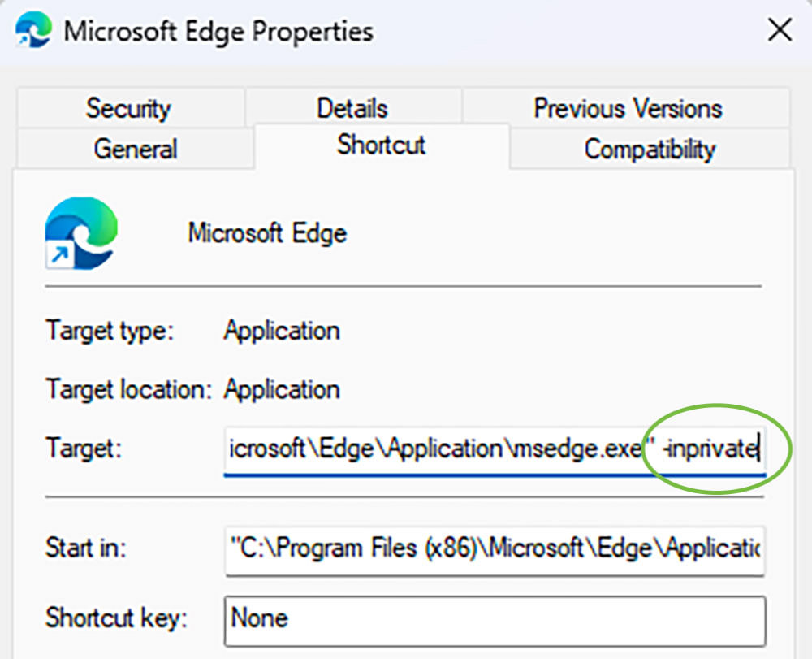
Task: Click the Shortcut tab
Action: pos(382,145)
